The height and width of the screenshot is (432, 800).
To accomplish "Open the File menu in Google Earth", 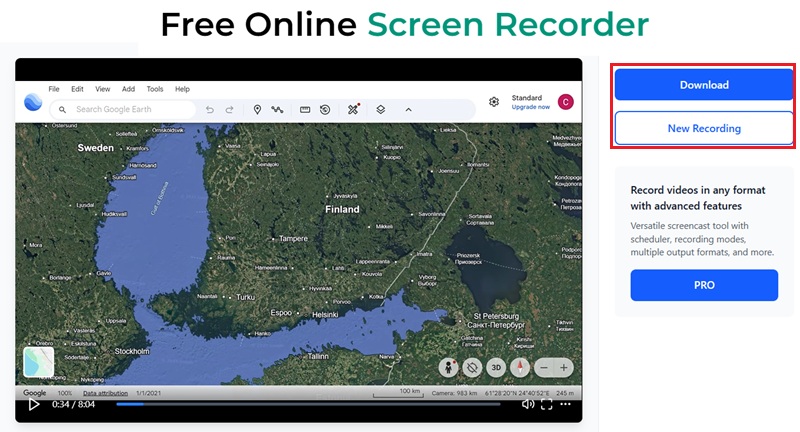I will (54, 89).
